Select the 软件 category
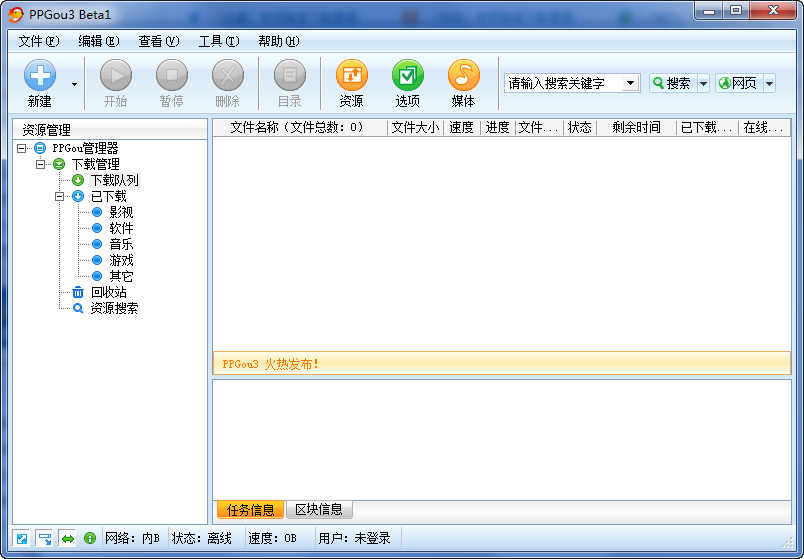Image resolution: width=804 pixels, height=559 pixels. (x=121, y=228)
